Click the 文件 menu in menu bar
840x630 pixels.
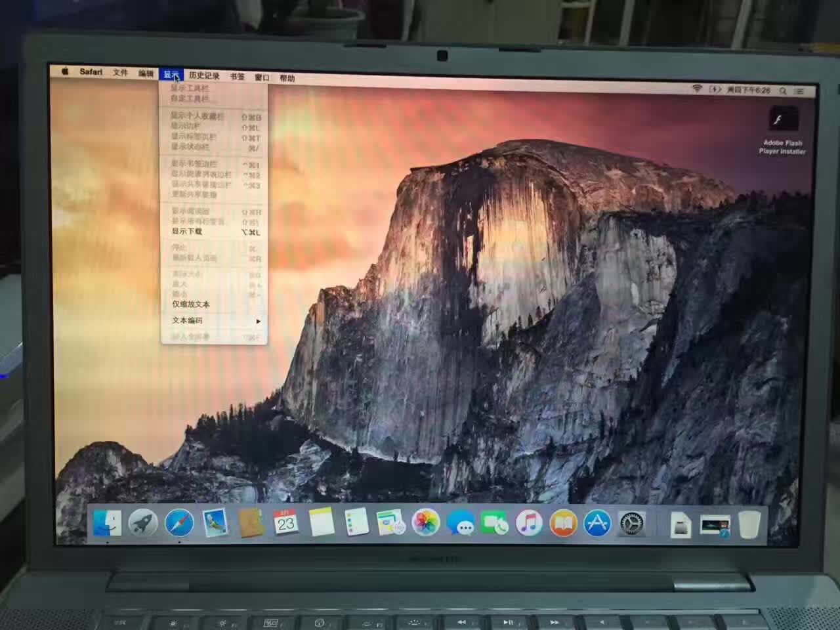[120, 73]
